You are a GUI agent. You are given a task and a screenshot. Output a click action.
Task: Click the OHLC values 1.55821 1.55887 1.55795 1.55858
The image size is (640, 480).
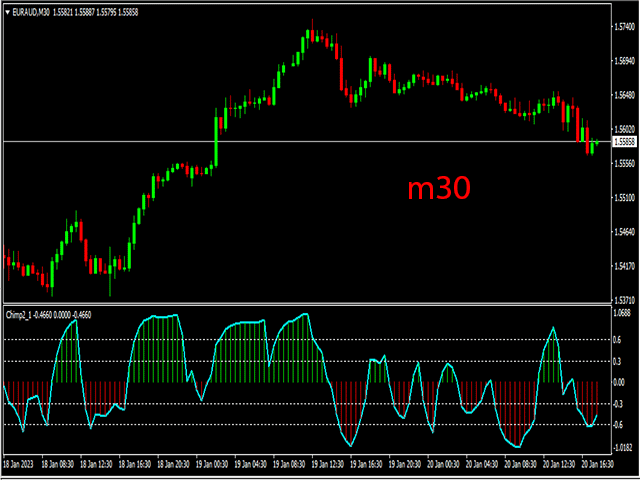coord(96,13)
